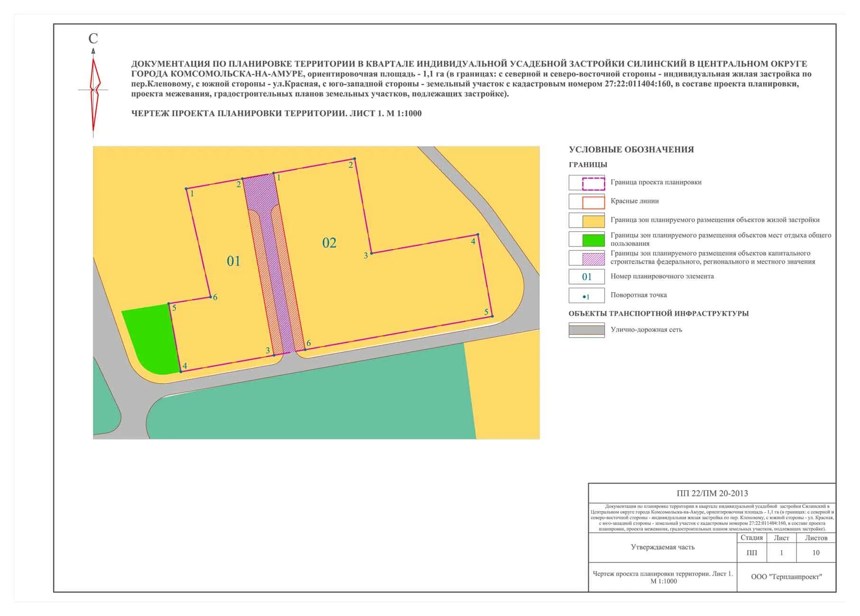Click the letter С above the north arrow

pyautogui.click(x=93, y=39)
